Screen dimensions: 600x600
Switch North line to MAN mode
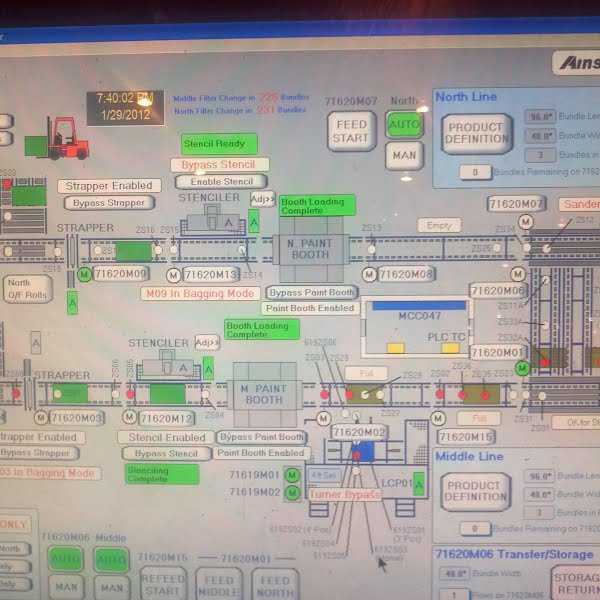(x=404, y=156)
